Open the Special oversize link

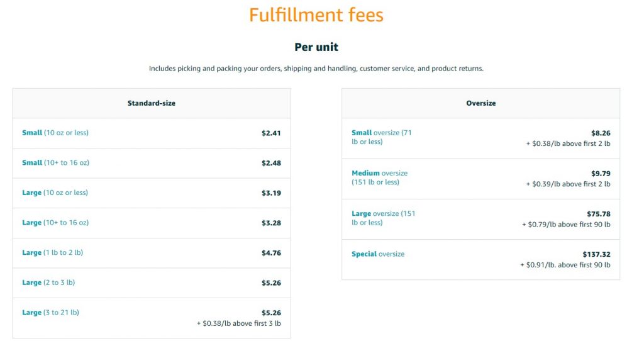[377, 254]
